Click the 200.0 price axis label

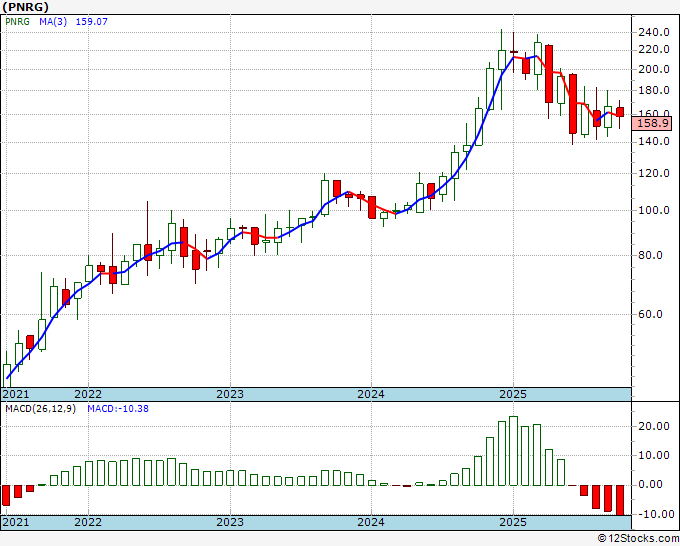pyautogui.click(x=654, y=69)
